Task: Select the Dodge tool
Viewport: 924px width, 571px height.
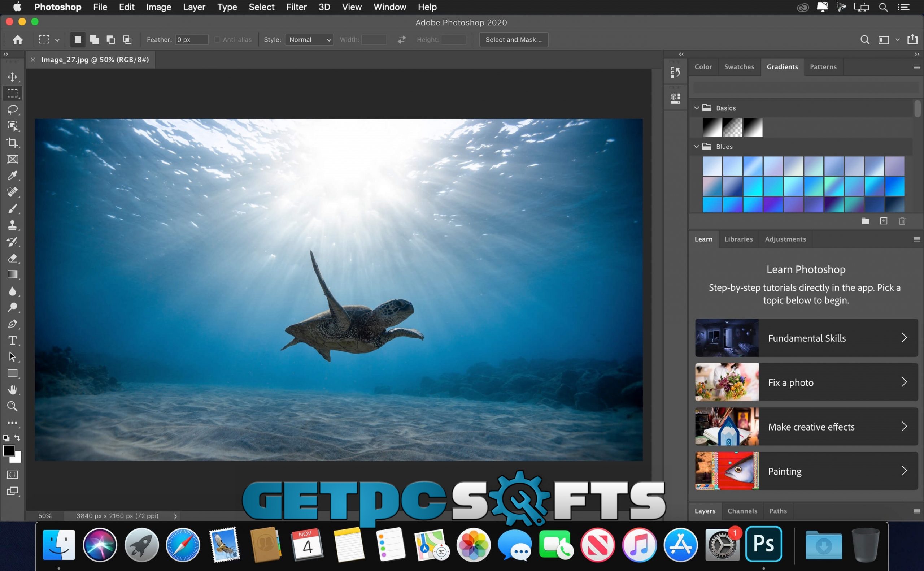Action: (12, 307)
